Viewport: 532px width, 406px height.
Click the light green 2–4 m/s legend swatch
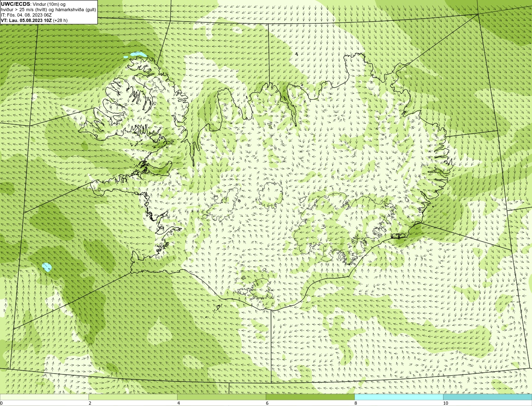click(133, 397)
